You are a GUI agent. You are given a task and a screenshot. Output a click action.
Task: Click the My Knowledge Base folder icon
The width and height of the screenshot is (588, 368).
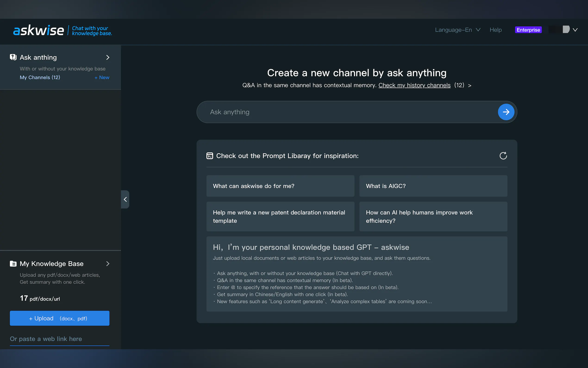pos(13,263)
